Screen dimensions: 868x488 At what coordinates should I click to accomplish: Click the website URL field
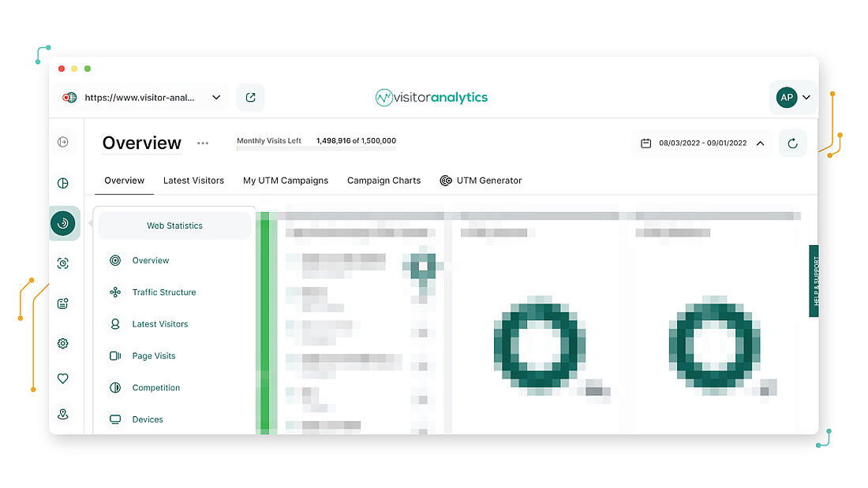pyautogui.click(x=140, y=98)
